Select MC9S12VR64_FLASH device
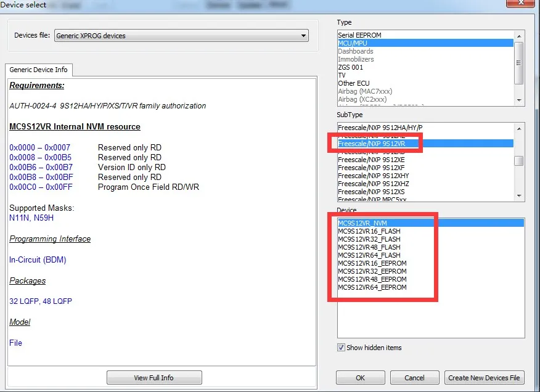Image resolution: width=540 pixels, height=392 pixels. pos(431,255)
